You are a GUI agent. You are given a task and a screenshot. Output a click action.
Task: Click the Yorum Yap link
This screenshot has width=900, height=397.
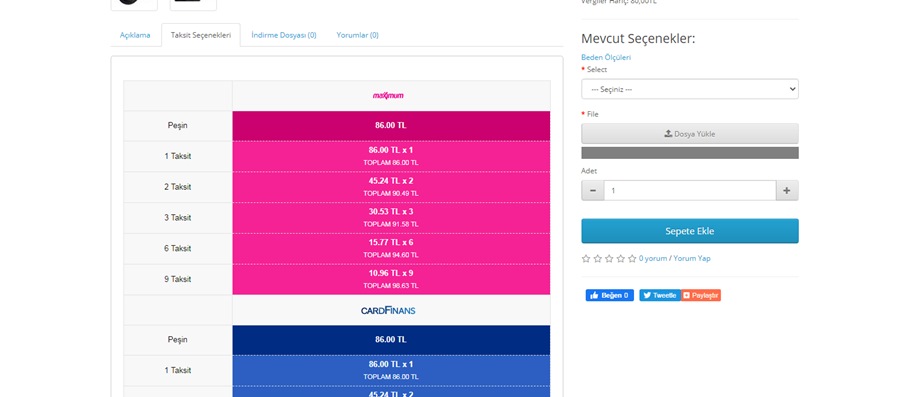(x=692, y=259)
